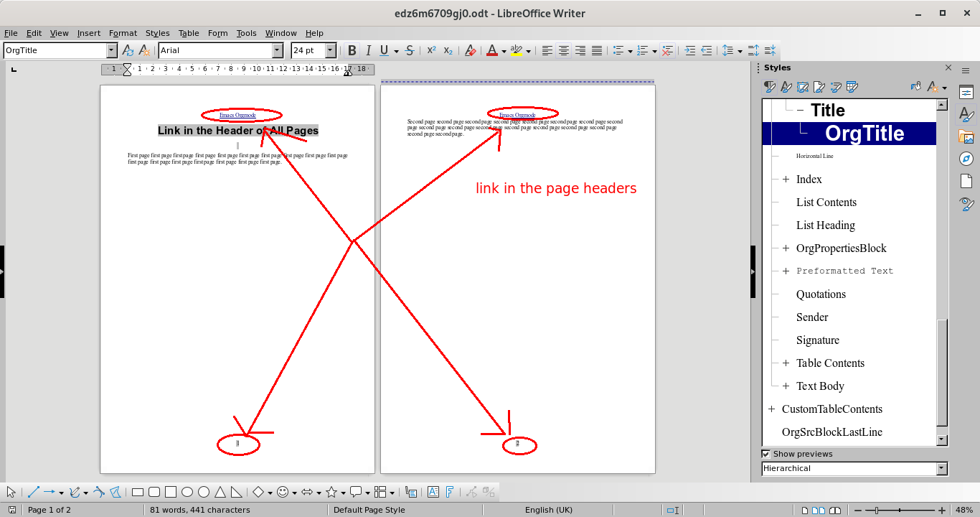Viewport: 980px width, 517px height.
Task: Open the font size dropdown
Action: click(x=331, y=50)
